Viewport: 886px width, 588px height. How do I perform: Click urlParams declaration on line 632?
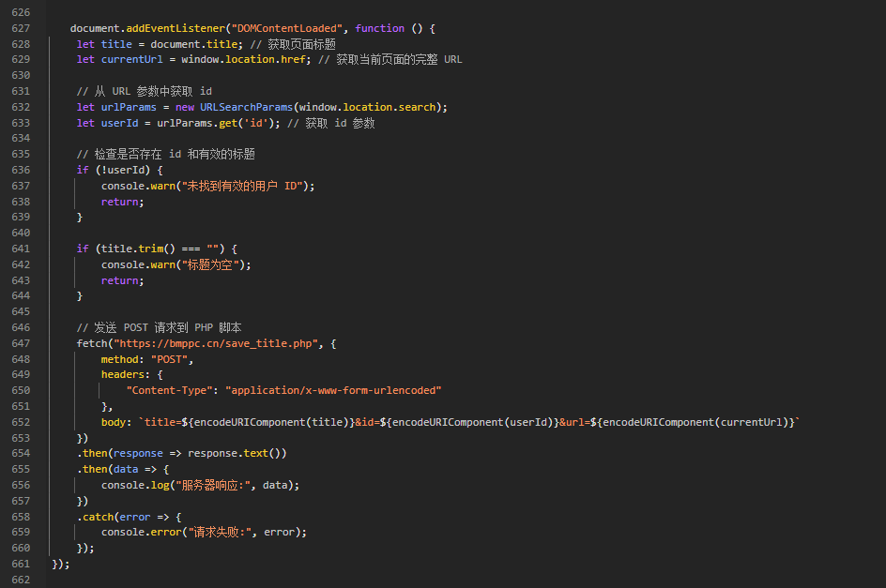(x=129, y=107)
